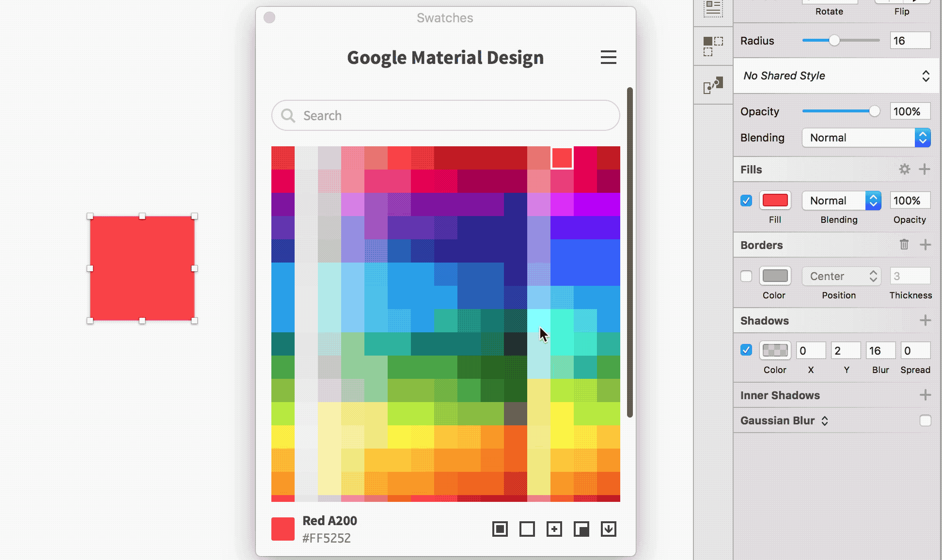This screenshot has height=560, width=942.
Task: Open Fills settings gear icon
Action: (904, 169)
